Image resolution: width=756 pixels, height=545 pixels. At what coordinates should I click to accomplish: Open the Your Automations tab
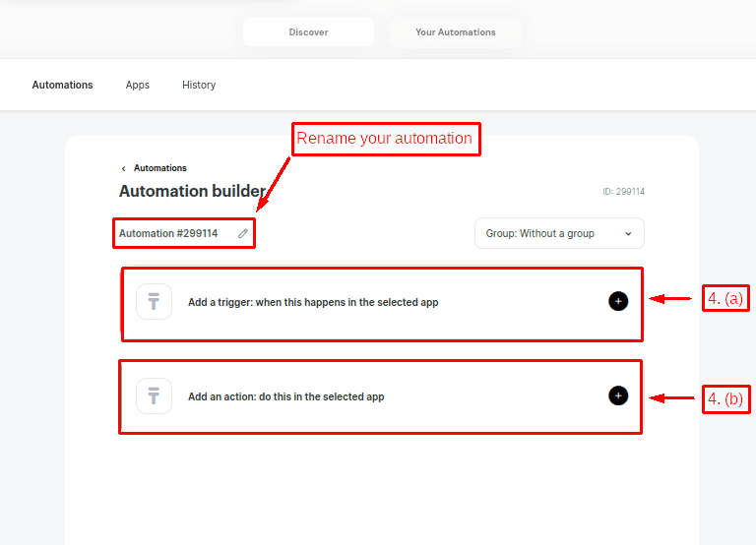click(x=455, y=32)
